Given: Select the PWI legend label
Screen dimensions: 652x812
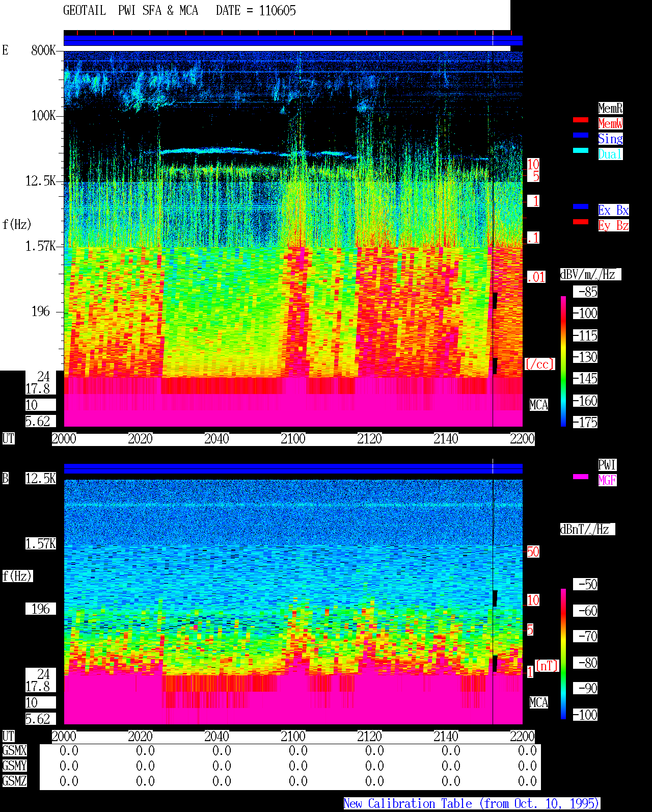Looking at the screenshot, I should point(607,465).
